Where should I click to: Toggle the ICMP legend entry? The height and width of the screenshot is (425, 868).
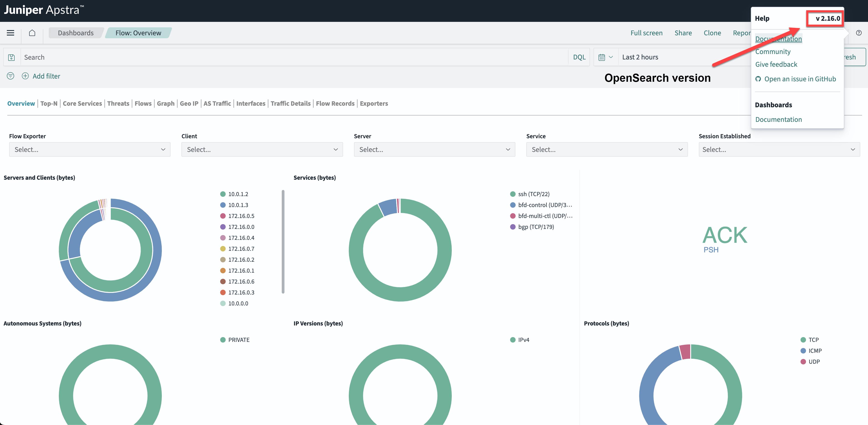point(815,351)
